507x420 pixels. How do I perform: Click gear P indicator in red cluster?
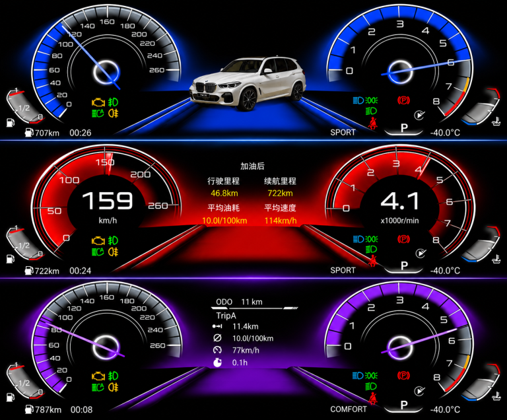tap(404, 266)
